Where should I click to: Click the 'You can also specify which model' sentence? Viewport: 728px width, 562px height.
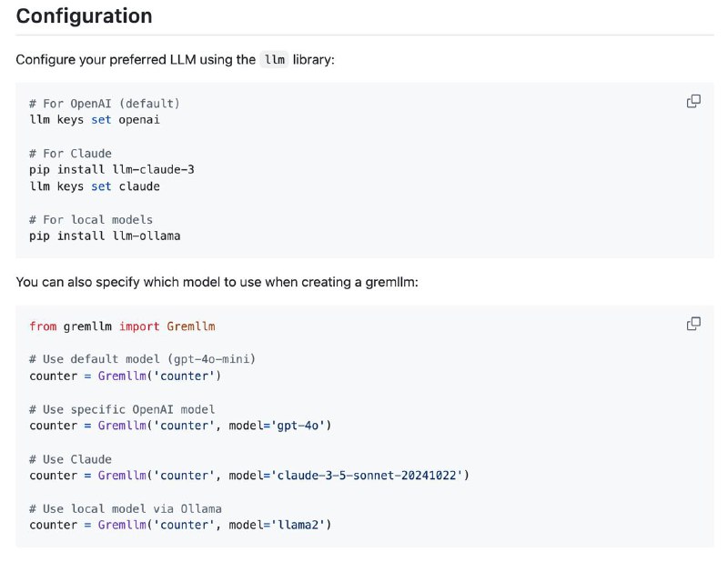[217, 282]
